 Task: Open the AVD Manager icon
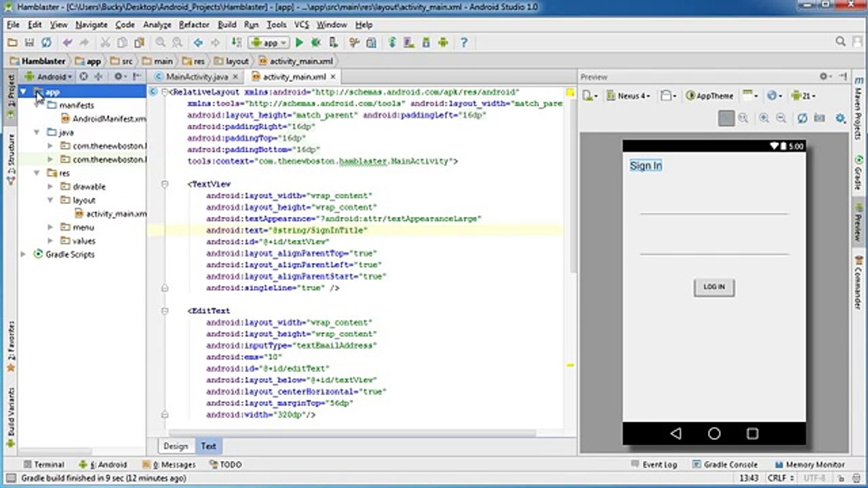point(409,43)
